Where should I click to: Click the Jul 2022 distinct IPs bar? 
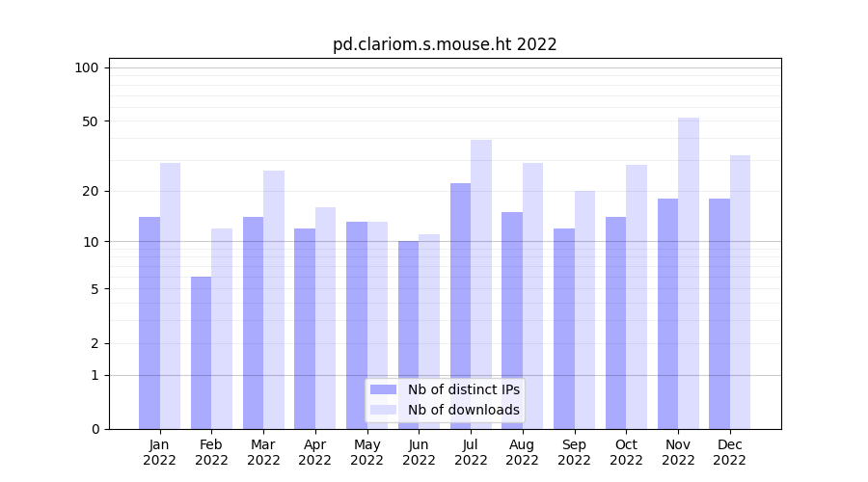(460, 306)
